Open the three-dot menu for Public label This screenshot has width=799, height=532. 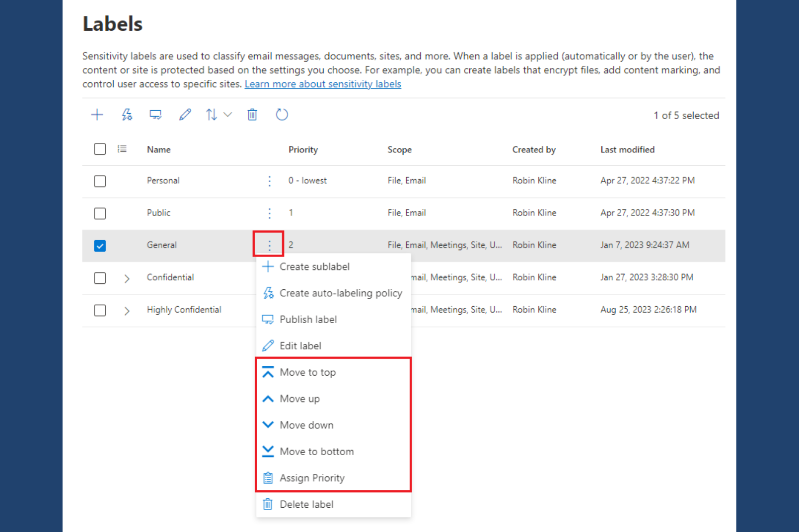click(x=269, y=213)
